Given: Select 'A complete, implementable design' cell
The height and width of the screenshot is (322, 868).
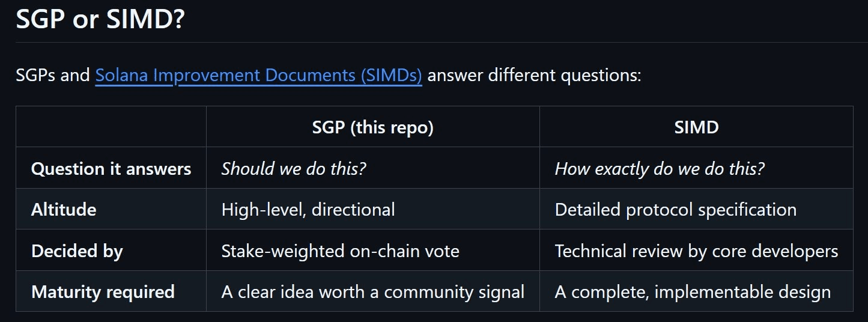Looking at the screenshot, I should (x=696, y=291).
